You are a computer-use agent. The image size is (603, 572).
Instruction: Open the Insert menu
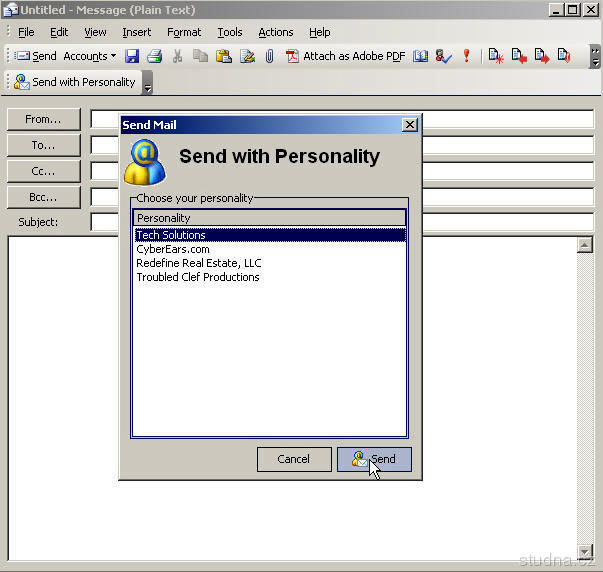tap(137, 32)
